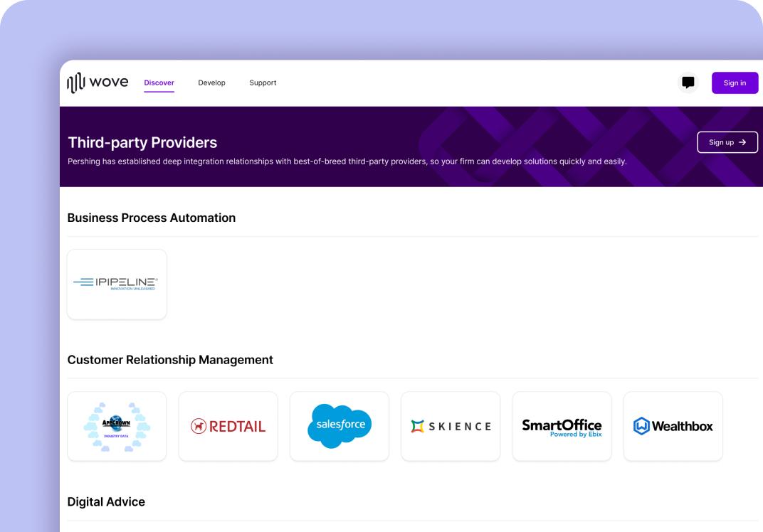Click the Wealthbox provider logo
763x532 pixels.
tap(673, 426)
